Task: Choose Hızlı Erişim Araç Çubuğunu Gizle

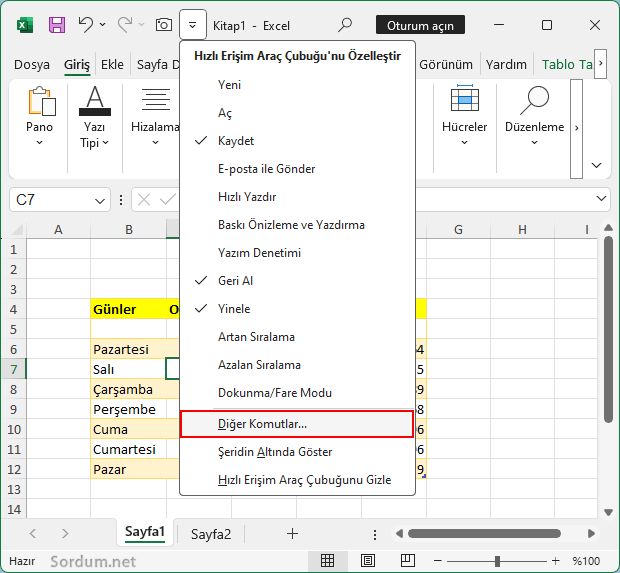Action: click(297, 480)
